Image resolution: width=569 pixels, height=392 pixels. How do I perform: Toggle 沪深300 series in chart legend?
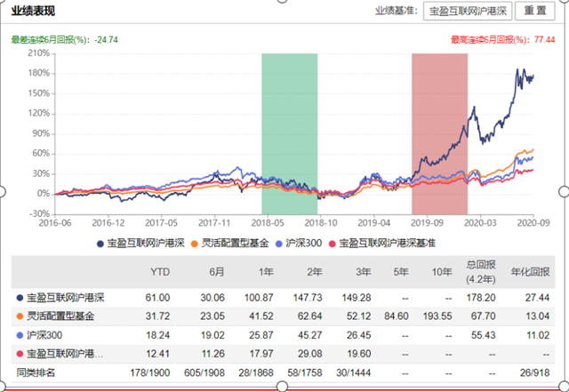point(299,244)
